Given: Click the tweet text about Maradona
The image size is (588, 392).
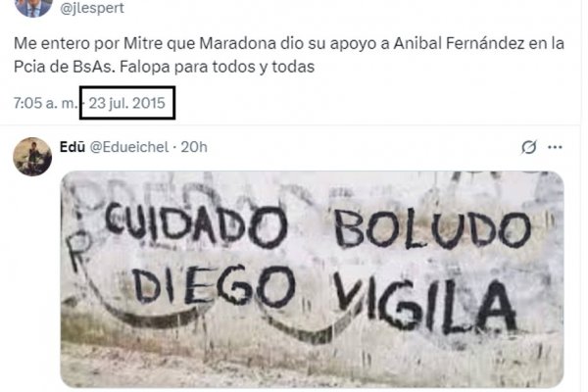Looking at the screenshot, I should point(289,55).
